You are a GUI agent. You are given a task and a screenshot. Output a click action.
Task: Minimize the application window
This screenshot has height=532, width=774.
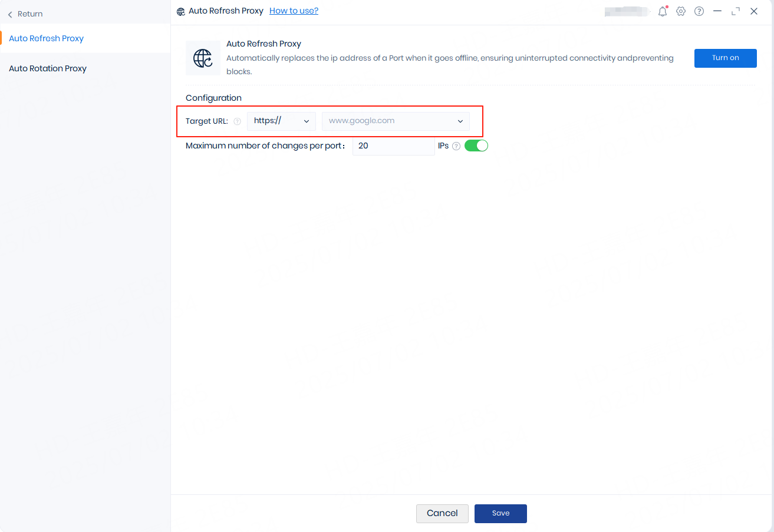click(x=717, y=11)
